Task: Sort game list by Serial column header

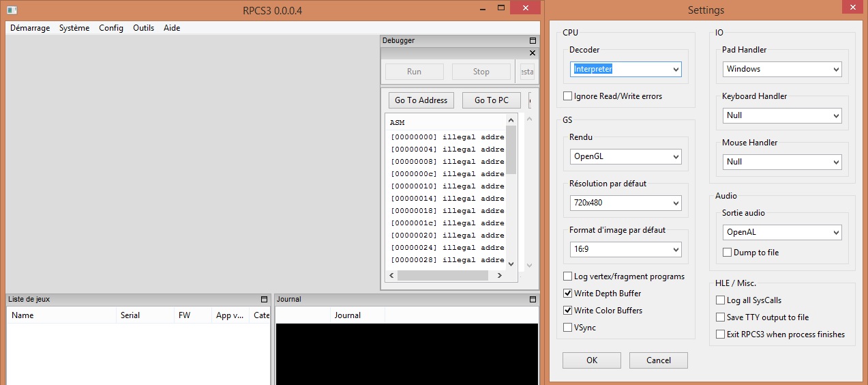Action: [x=130, y=315]
